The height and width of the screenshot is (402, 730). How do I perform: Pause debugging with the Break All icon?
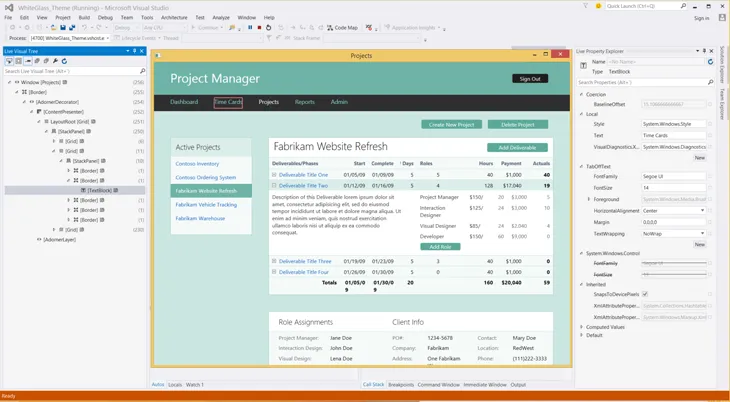250,28
